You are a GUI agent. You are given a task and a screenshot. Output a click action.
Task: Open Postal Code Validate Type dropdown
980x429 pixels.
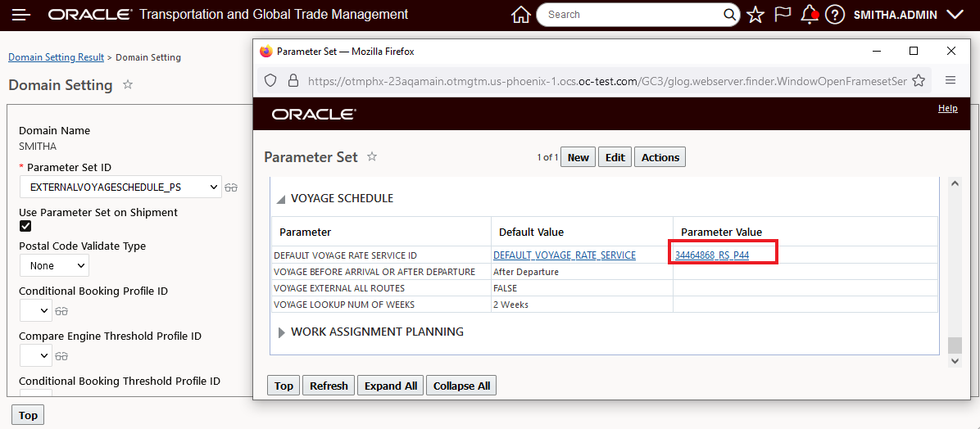pyautogui.click(x=54, y=265)
